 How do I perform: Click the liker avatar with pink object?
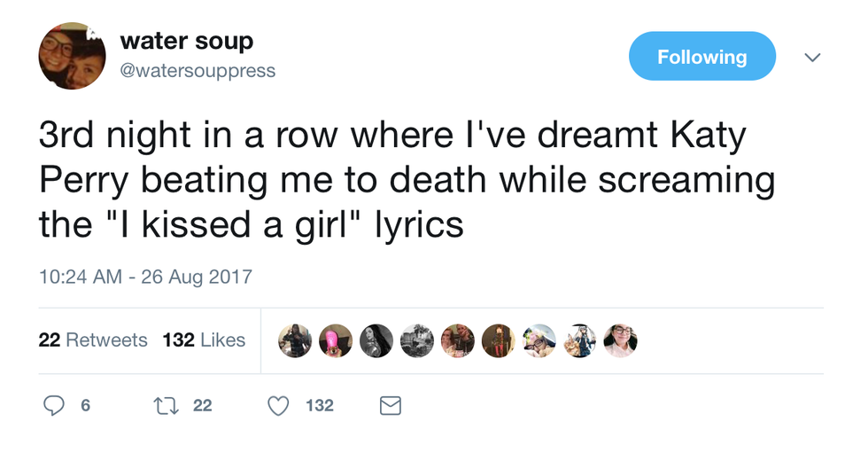336,340
